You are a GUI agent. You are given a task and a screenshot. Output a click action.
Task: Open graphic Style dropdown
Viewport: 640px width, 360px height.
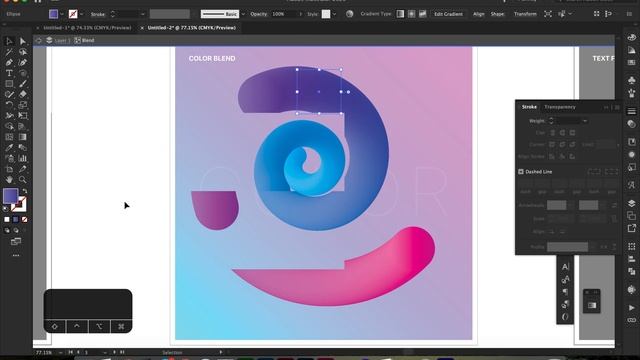(x=334, y=14)
